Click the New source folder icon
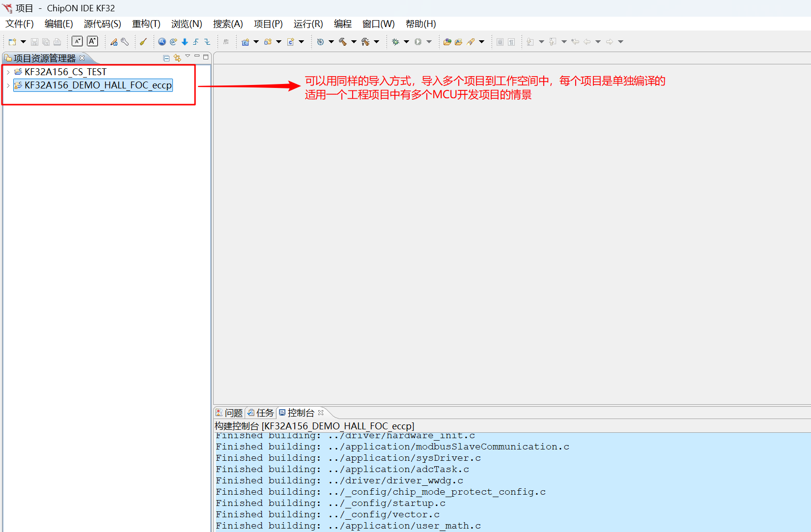Image resolution: width=811 pixels, height=532 pixels. coord(268,42)
